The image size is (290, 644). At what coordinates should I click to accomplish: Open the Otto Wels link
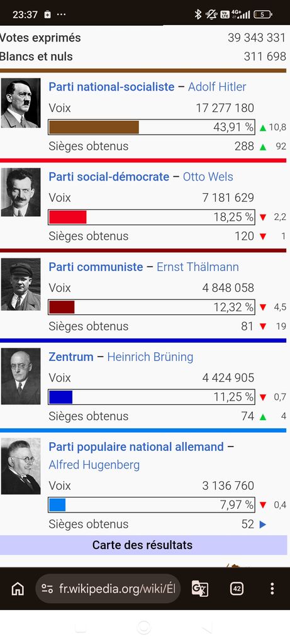pyautogui.click(x=208, y=177)
